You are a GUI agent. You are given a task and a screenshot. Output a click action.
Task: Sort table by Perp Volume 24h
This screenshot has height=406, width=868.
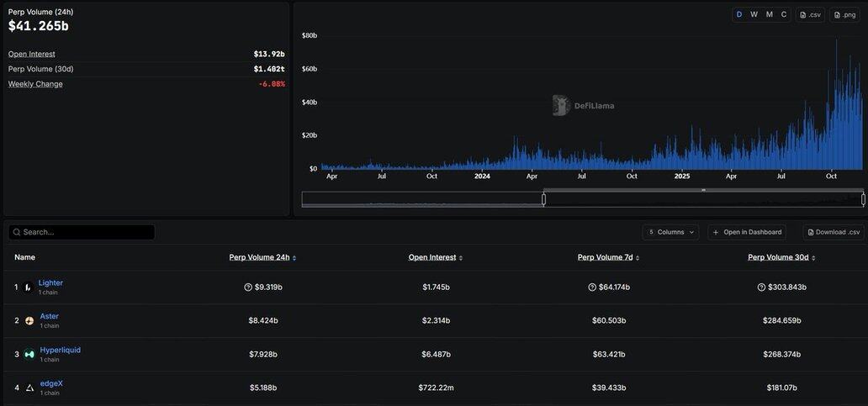click(262, 257)
